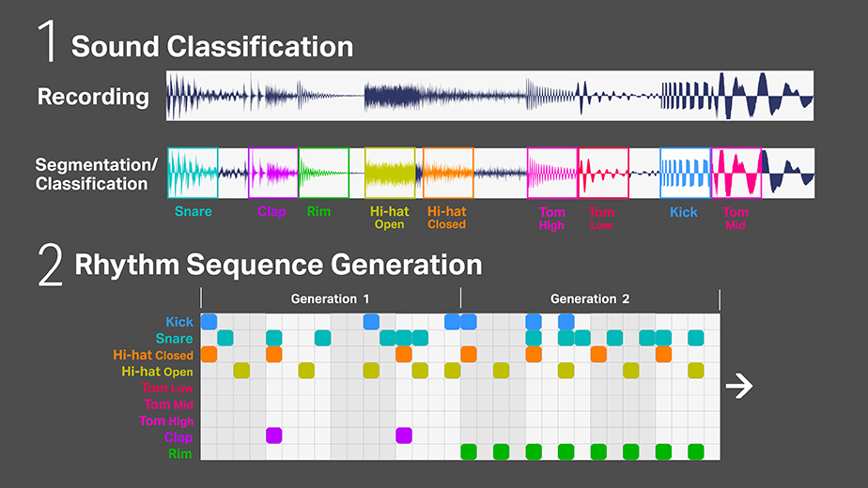Image resolution: width=868 pixels, height=488 pixels.
Task: Select the Tom Low sequencer row label
Action: pyautogui.click(x=167, y=388)
